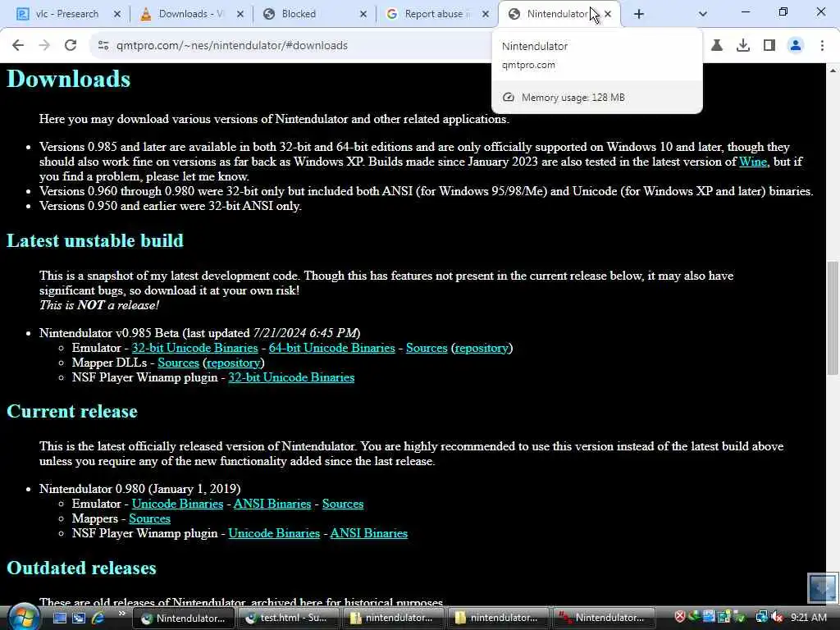Download Emulator 32-bit Unicode Binaries beta
840x630 pixels.
pyautogui.click(x=195, y=348)
